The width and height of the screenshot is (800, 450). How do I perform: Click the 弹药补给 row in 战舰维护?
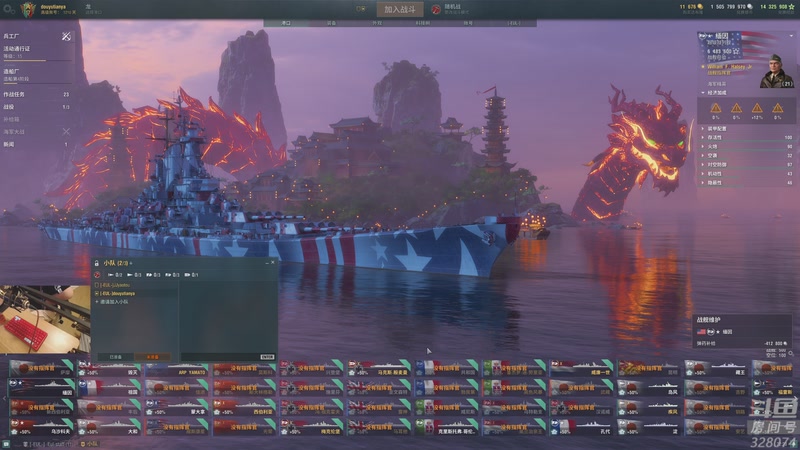tap(742, 343)
